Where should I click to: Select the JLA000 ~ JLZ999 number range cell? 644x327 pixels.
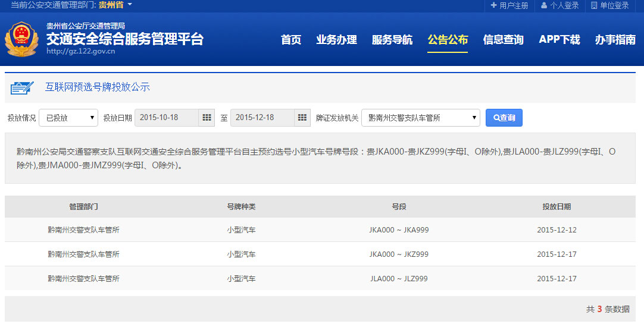399,279
